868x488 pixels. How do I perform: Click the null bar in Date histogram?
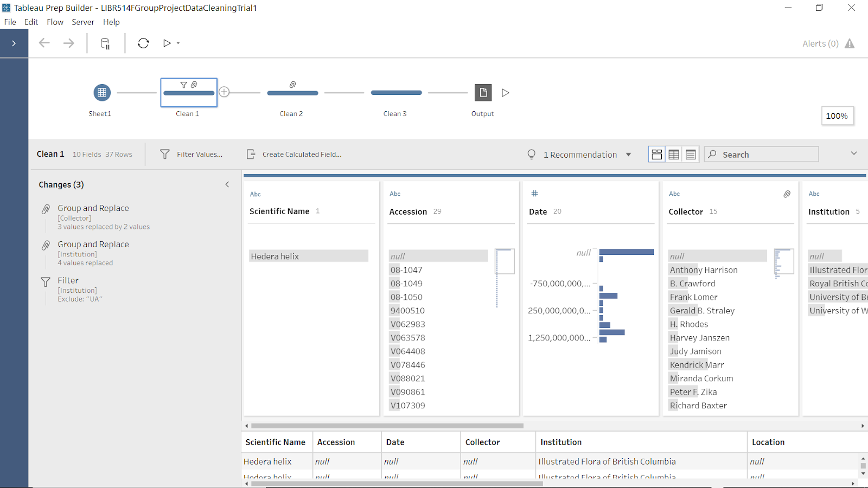click(626, 252)
